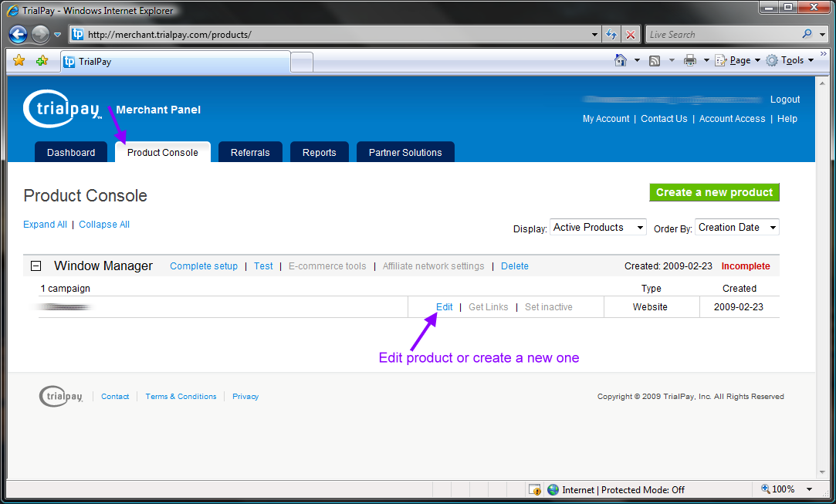Collapse the Window Manager product row
Image resolution: width=836 pixels, height=504 pixels.
(36, 266)
